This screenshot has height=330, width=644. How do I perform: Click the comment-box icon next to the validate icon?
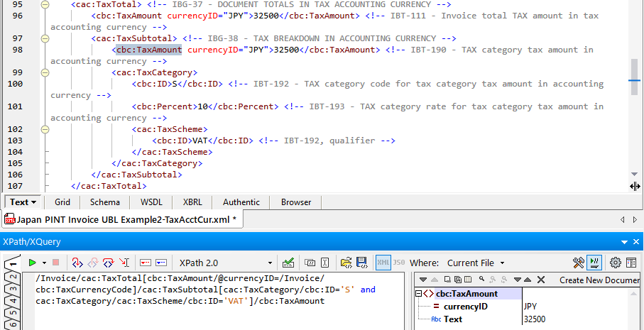(310, 263)
